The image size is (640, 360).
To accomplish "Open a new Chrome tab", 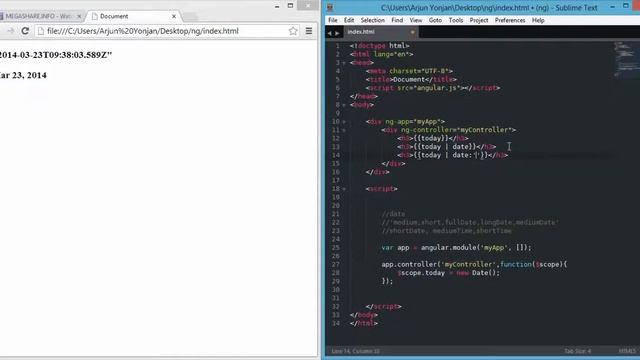I will pyautogui.click(x=190, y=17).
